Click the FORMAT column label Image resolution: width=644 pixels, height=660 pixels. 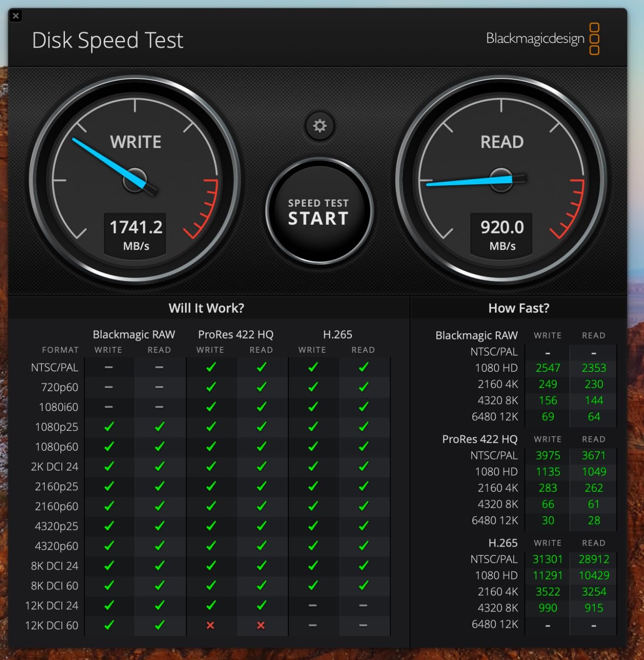(x=60, y=350)
